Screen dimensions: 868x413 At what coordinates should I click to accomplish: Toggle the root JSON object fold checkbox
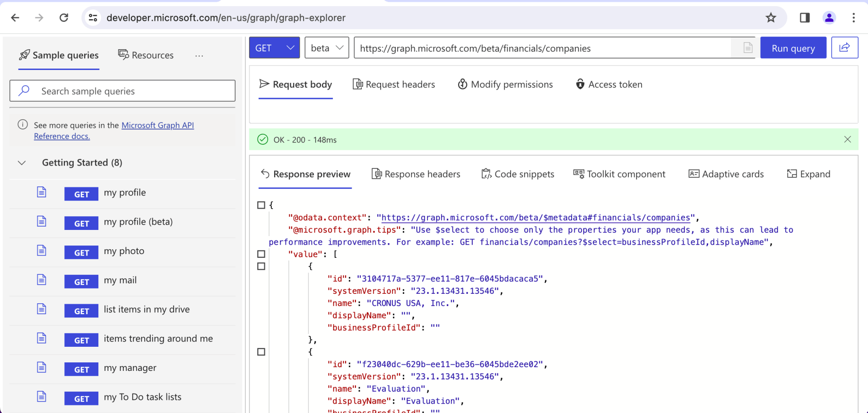coord(261,205)
